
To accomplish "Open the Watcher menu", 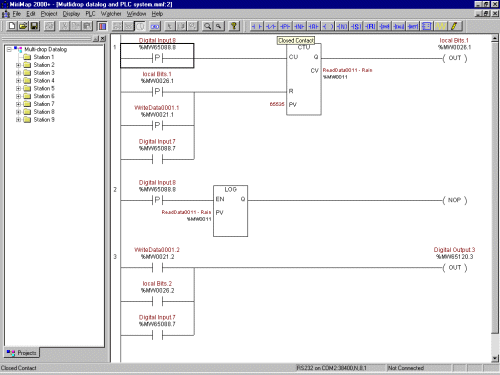I will pos(111,14).
